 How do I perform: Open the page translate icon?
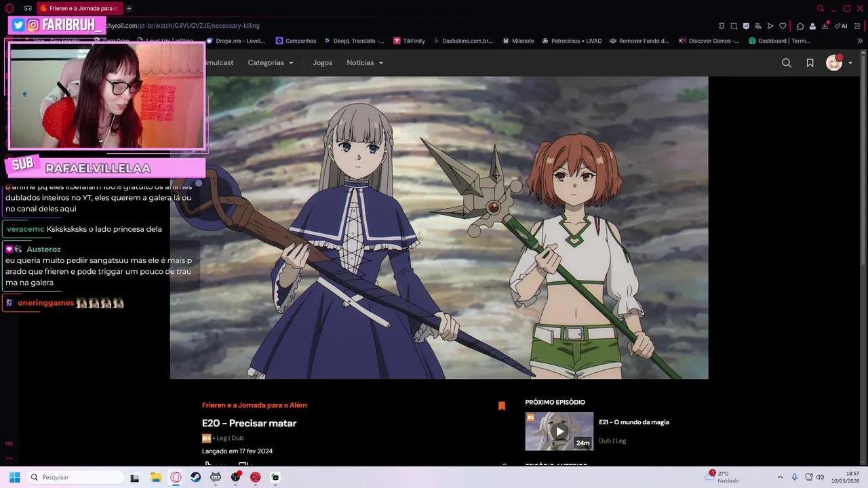pyautogui.click(x=758, y=26)
